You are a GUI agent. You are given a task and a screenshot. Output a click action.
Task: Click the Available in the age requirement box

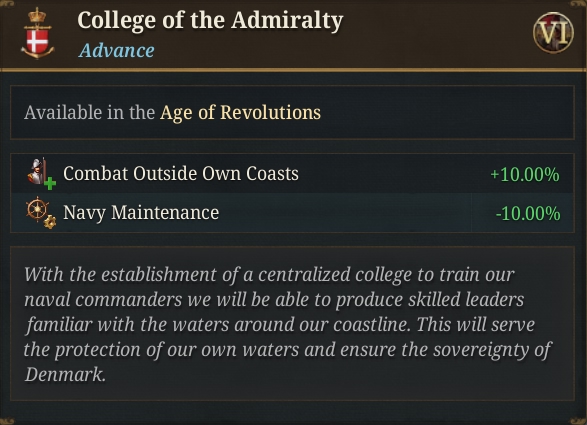[x=292, y=112]
